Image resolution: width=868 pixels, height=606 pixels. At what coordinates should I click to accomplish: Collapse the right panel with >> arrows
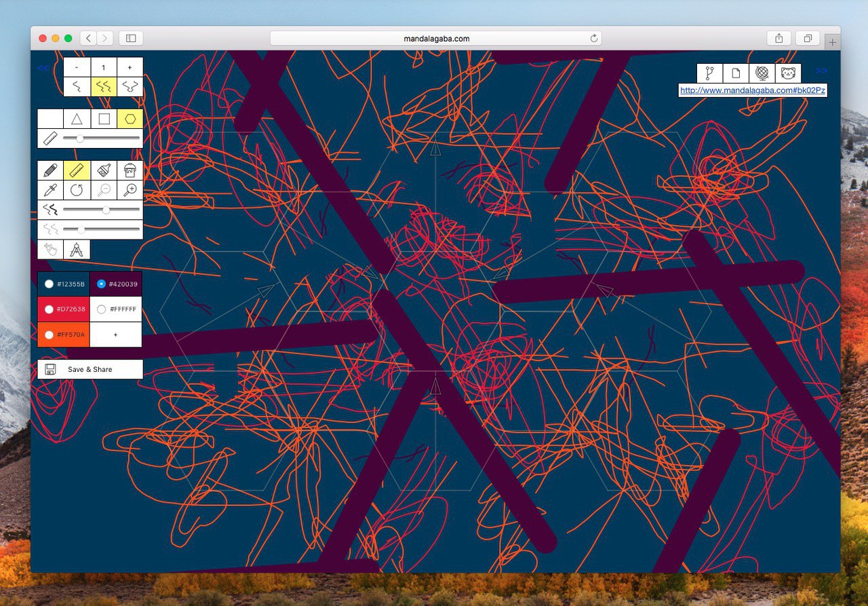pyautogui.click(x=821, y=70)
